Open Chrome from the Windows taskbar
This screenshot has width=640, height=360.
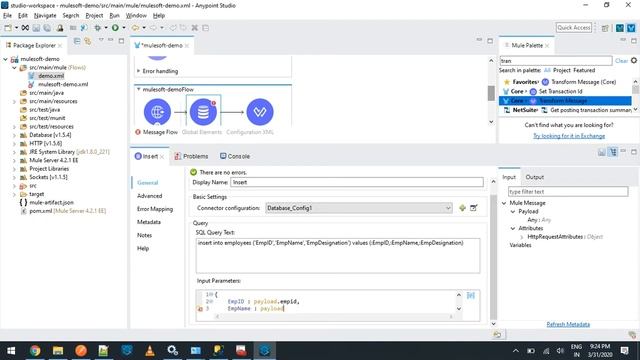click(35, 351)
